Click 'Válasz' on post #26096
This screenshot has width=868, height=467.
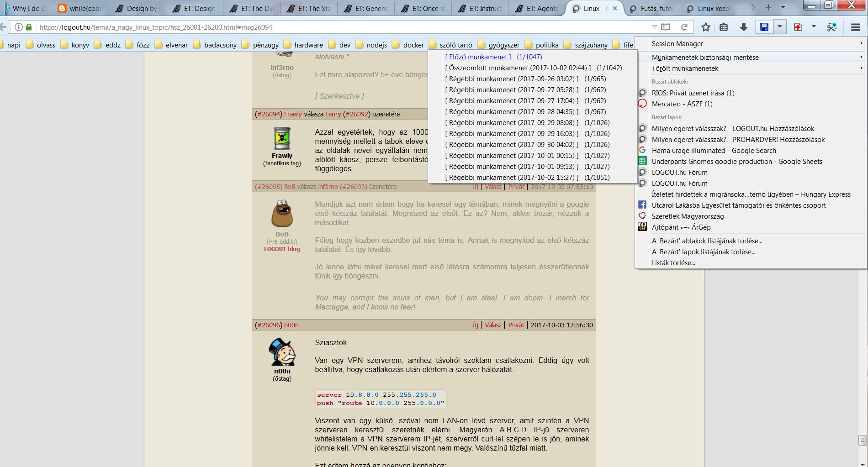tap(493, 325)
